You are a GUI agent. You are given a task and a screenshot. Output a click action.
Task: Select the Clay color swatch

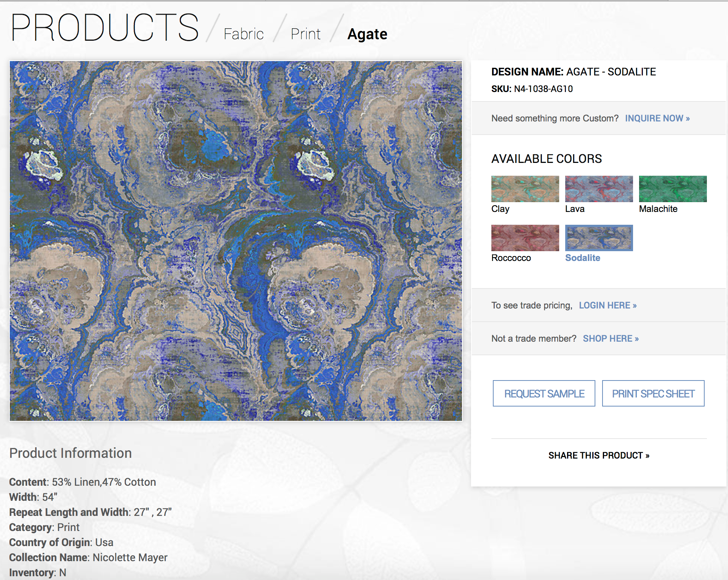coord(525,189)
